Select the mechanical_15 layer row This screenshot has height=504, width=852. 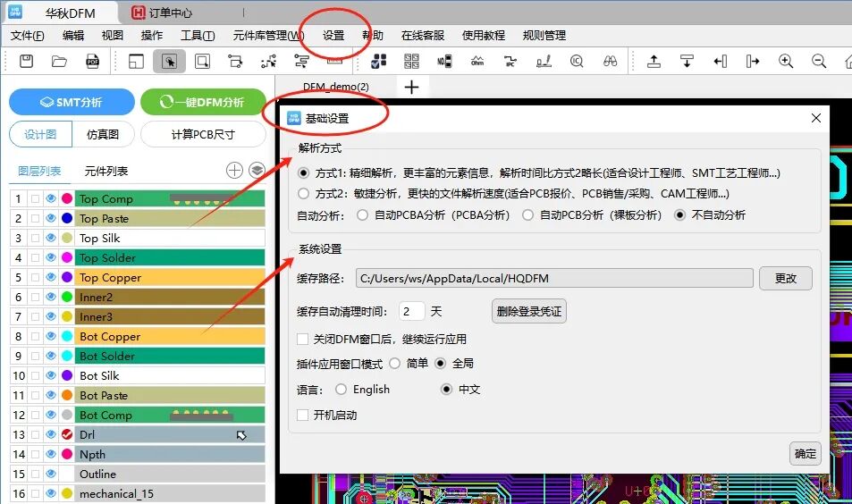[x=138, y=493]
